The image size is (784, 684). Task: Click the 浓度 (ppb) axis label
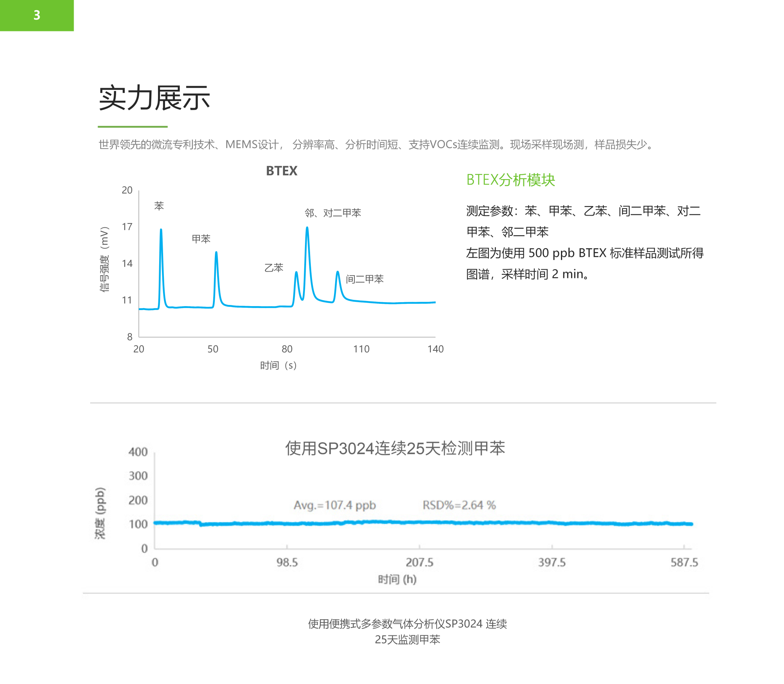pyautogui.click(x=100, y=513)
